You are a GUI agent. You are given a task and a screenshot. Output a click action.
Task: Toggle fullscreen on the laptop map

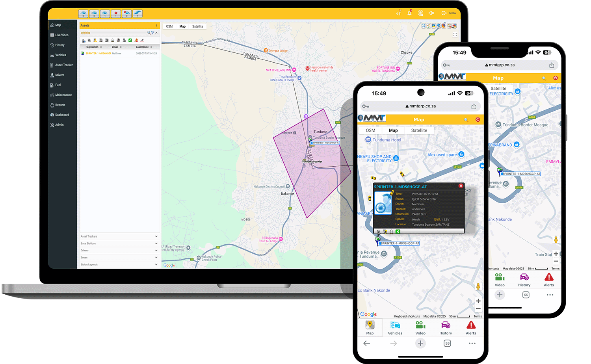point(455,35)
